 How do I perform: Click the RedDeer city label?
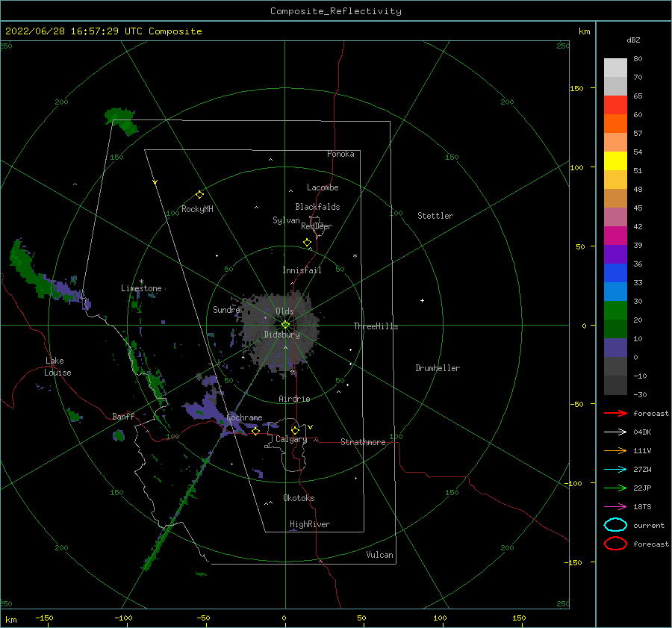click(317, 226)
